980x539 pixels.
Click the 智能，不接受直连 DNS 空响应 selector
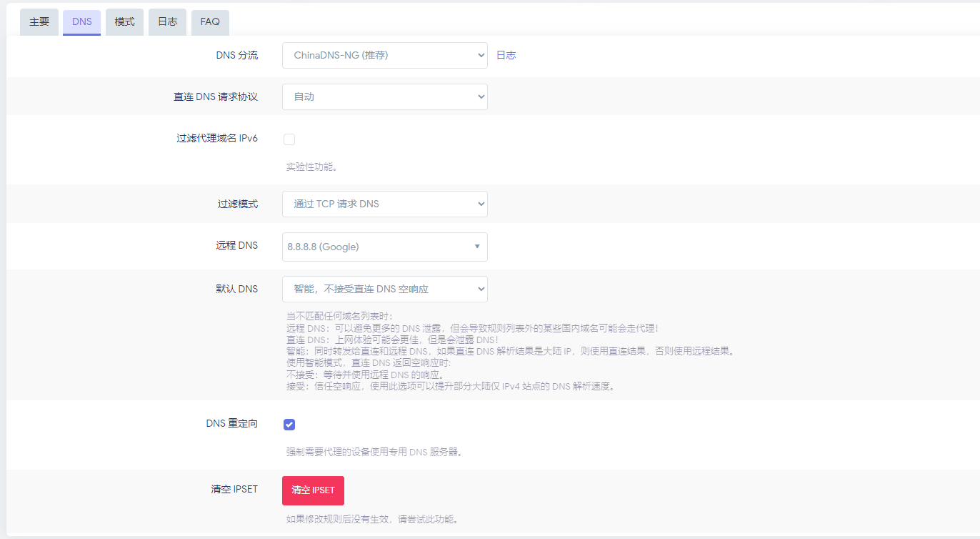coord(384,289)
